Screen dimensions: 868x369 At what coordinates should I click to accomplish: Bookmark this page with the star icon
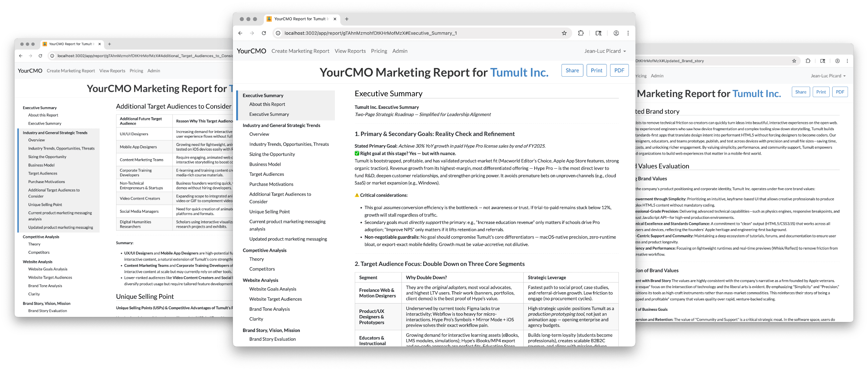[x=563, y=33]
